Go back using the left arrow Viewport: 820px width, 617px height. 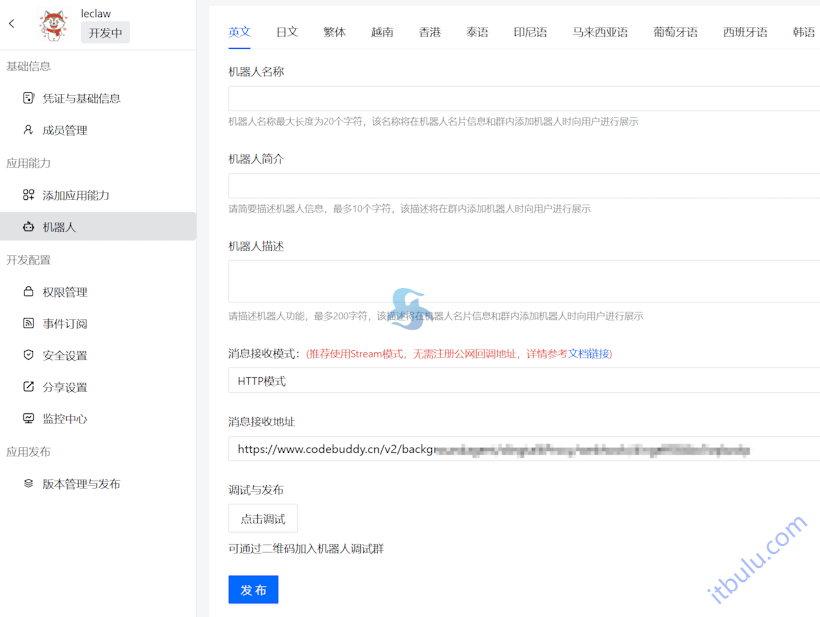(11, 24)
